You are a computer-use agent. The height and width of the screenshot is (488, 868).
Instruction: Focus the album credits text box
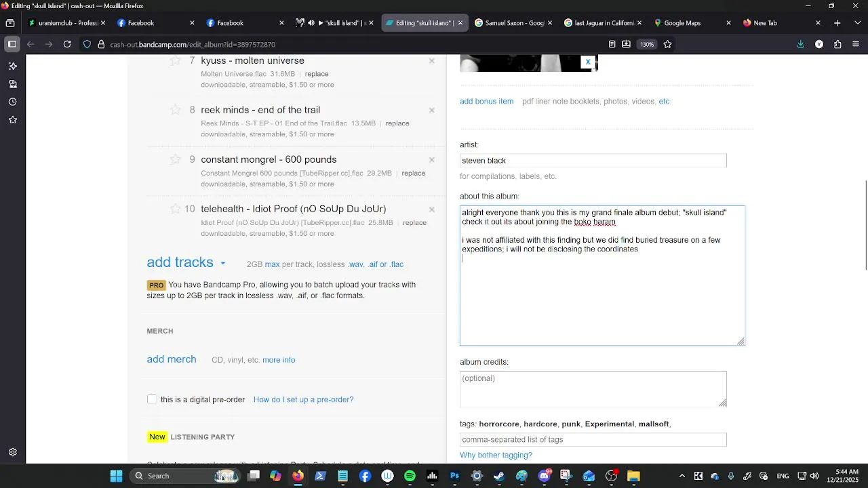point(593,389)
